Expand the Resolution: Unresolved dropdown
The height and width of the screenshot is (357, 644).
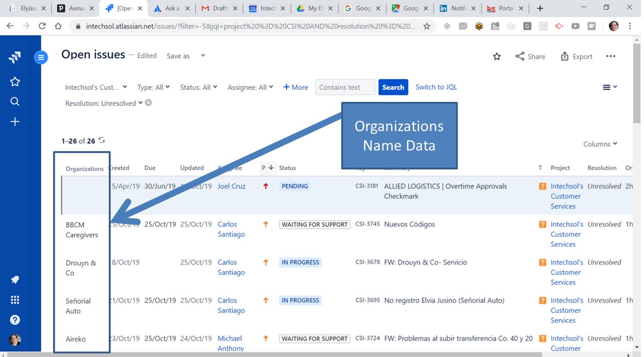click(104, 103)
